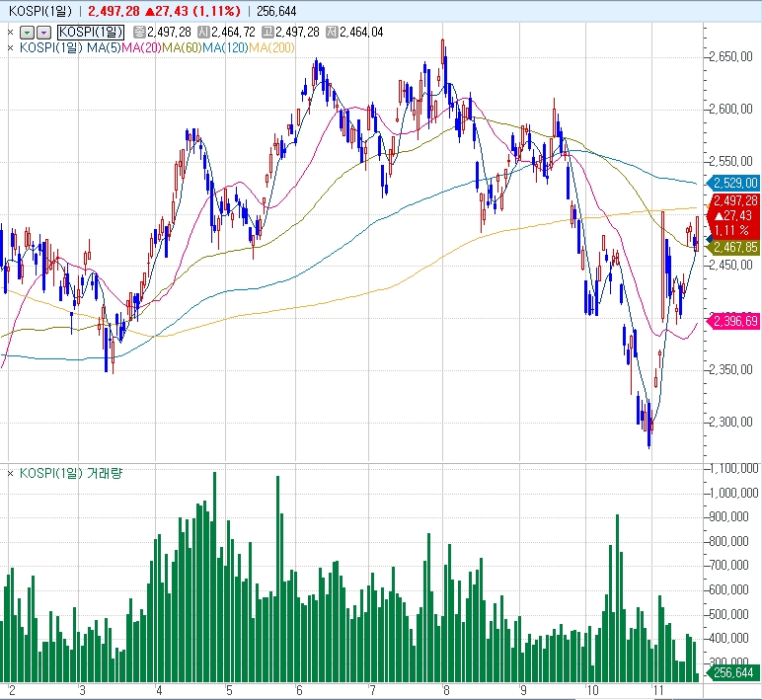
Task: Click the 고 high price icon
Action: point(267,32)
